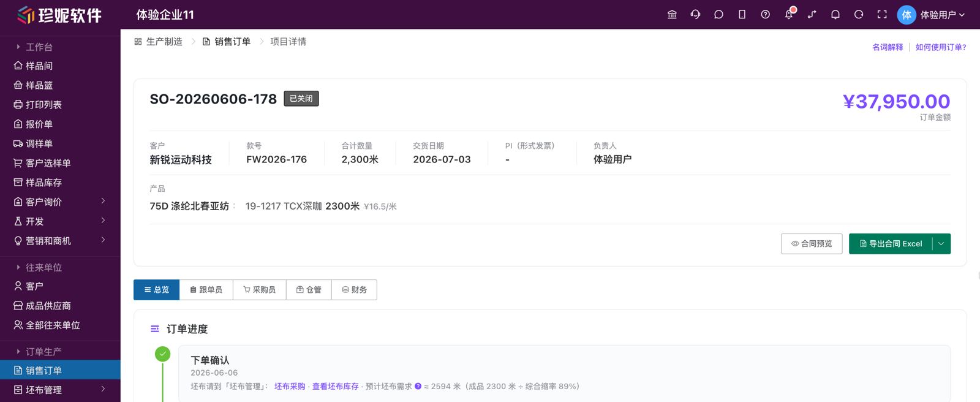The height and width of the screenshot is (402, 980).
Task: Click the 已关闭 status badge
Action: point(301,99)
